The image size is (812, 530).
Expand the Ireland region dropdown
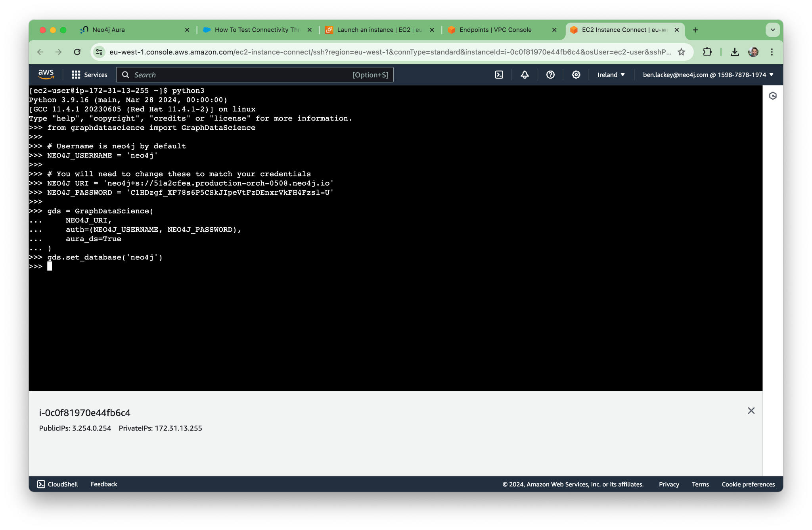[611, 75]
